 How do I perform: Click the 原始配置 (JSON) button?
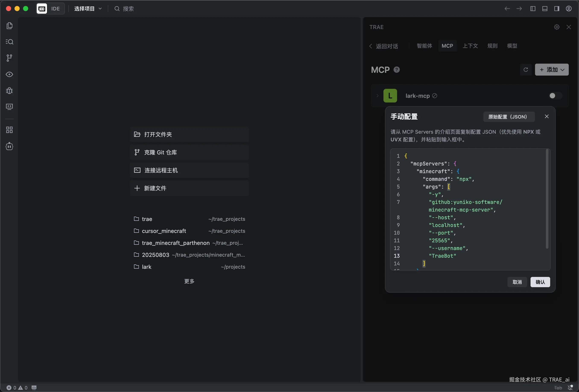point(509,117)
